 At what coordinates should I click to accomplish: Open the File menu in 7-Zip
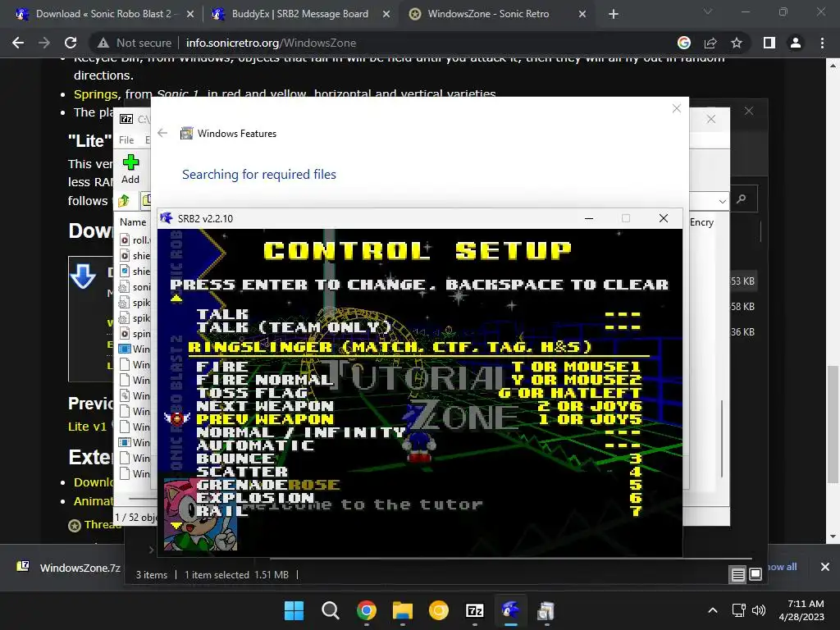click(126, 139)
